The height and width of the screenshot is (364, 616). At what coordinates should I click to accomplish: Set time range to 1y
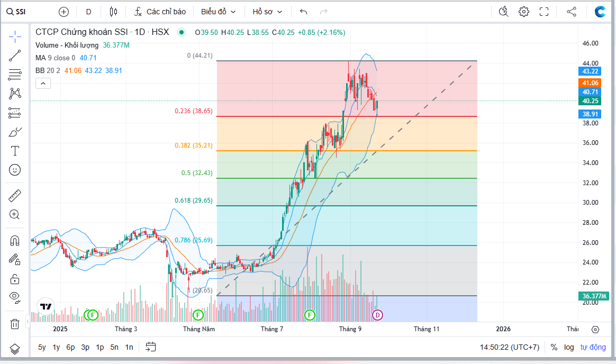56,347
